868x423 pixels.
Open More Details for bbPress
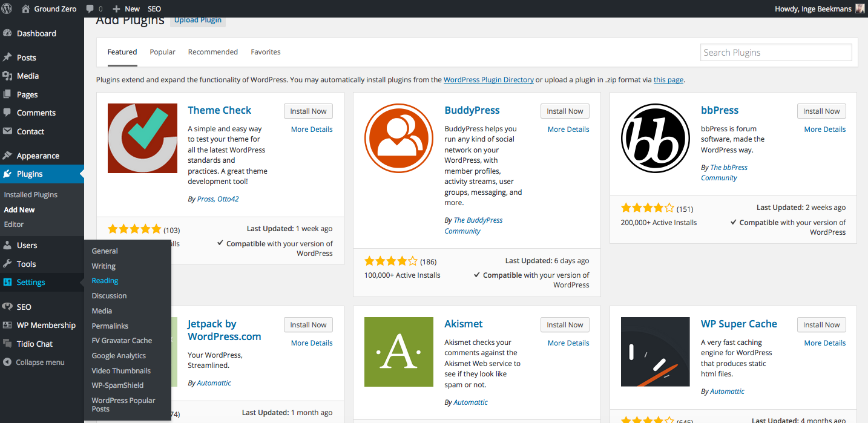coord(825,130)
